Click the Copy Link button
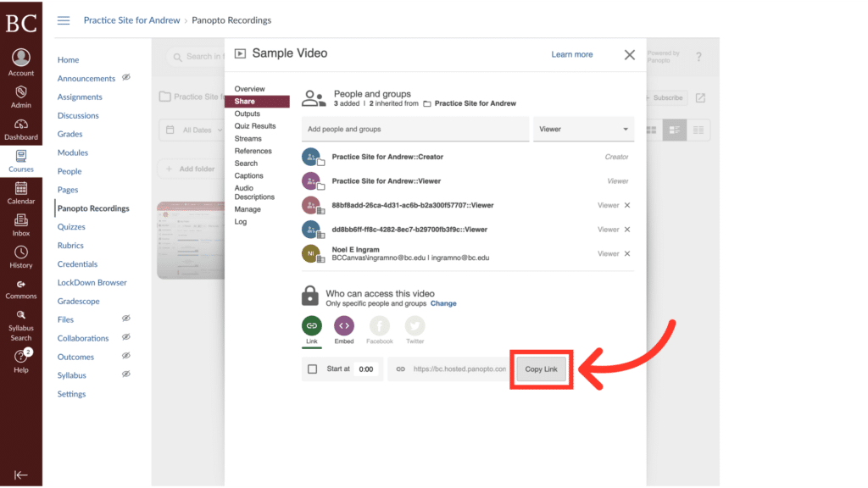The height and width of the screenshot is (488, 868). pos(541,369)
